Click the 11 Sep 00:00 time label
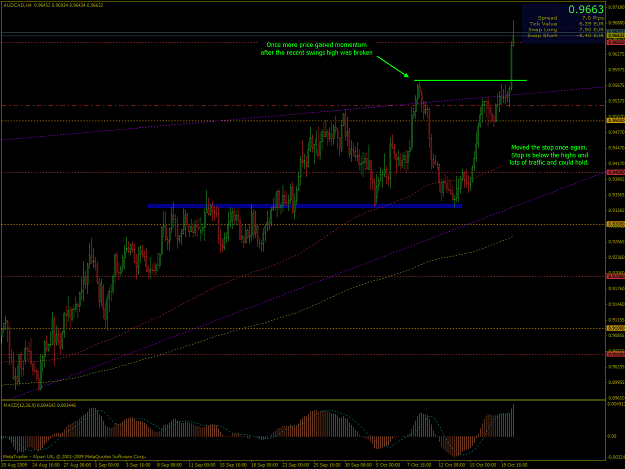Image resolution: width=625 pixels, height=469 pixels. tap(202, 465)
